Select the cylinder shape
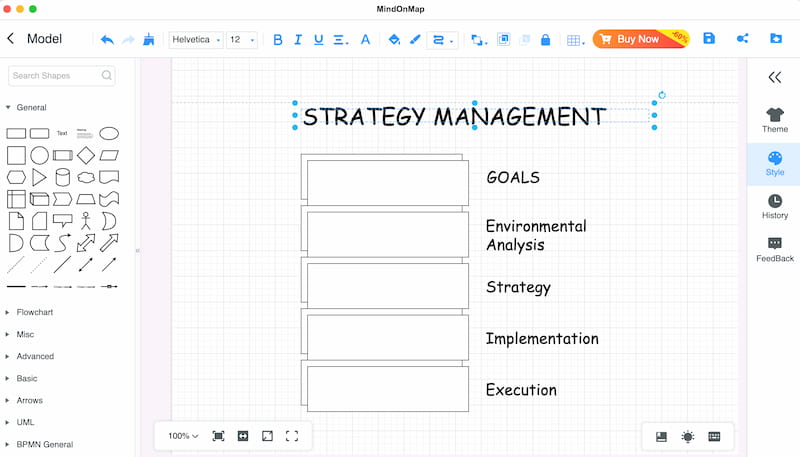Viewport: 800px width, 457px height. 62,177
